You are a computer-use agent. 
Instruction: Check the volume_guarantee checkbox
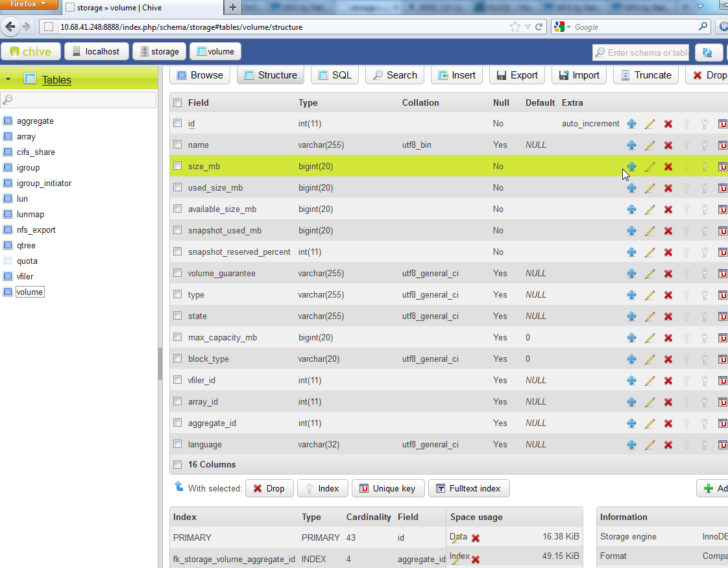[177, 273]
